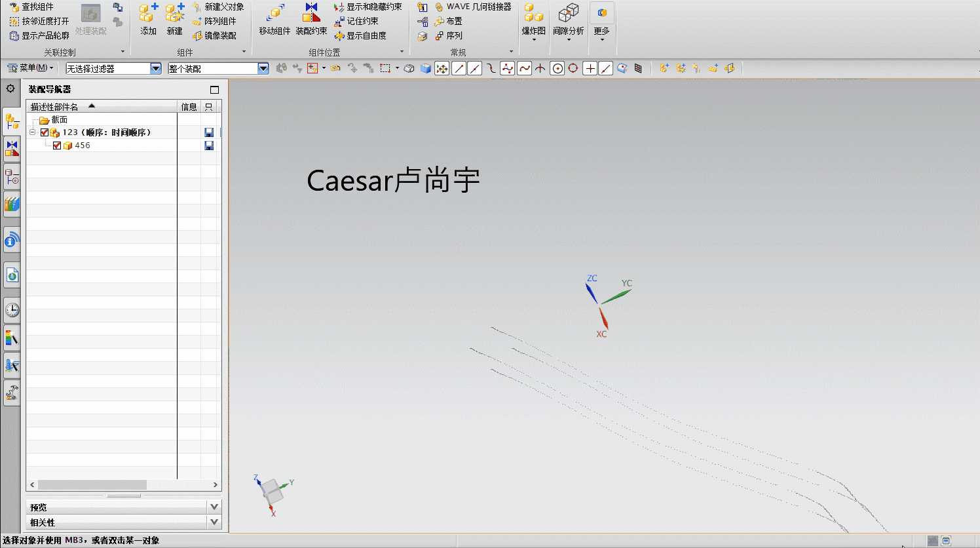This screenshot has height=548, width=980.
Task: Toggle the 456 component checkbox
Action: click(x=57, y=146)
